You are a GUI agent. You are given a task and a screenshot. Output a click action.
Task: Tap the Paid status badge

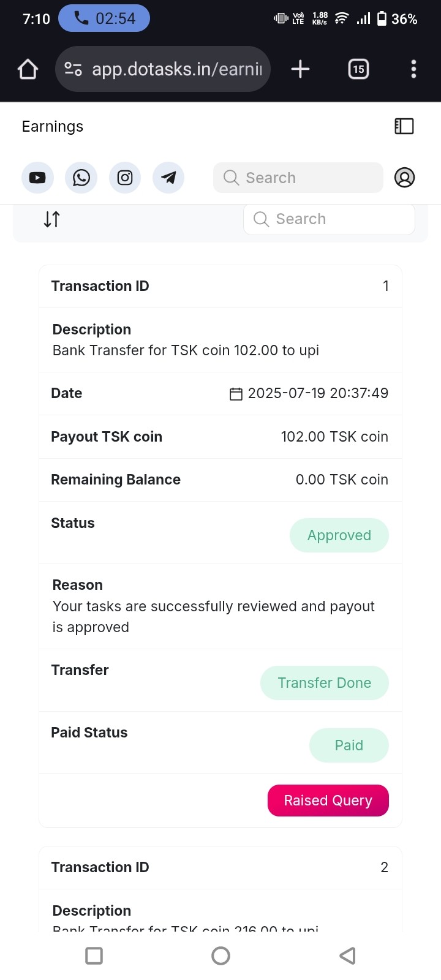349,745
